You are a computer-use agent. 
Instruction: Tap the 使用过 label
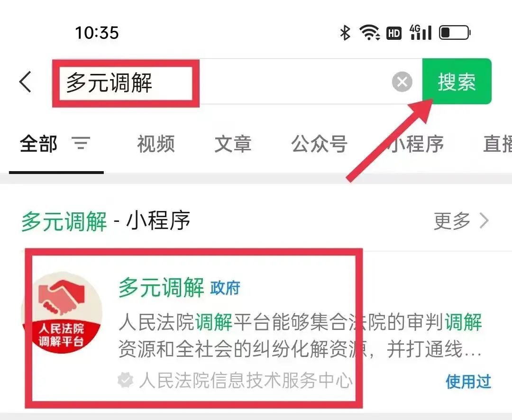click(x=468, y=382)
